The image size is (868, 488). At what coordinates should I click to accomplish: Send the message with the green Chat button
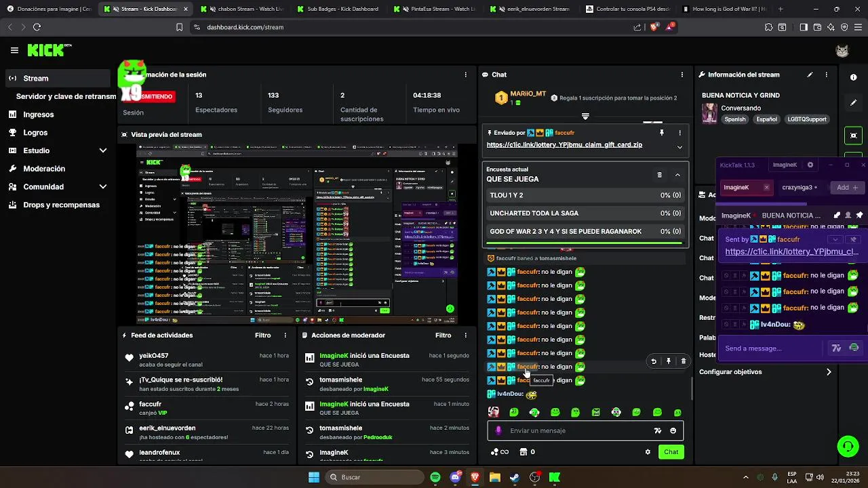[x=671, y=452]
